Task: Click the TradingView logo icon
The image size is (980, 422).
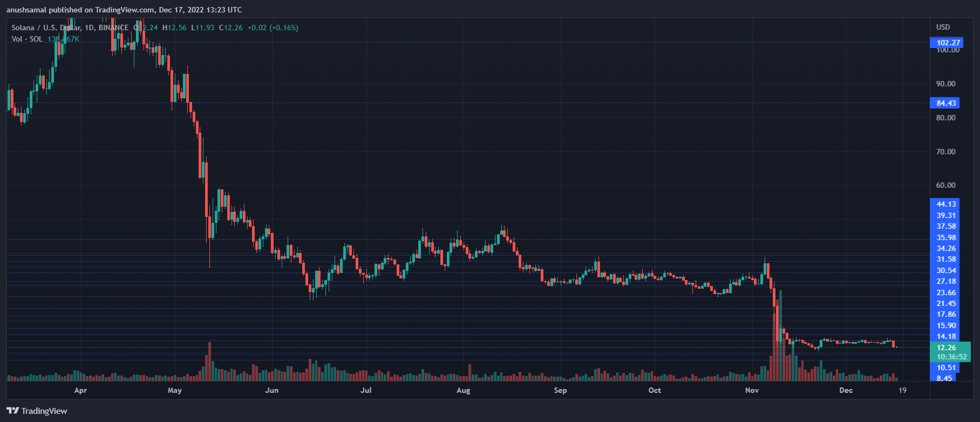Action: [13, 411]
